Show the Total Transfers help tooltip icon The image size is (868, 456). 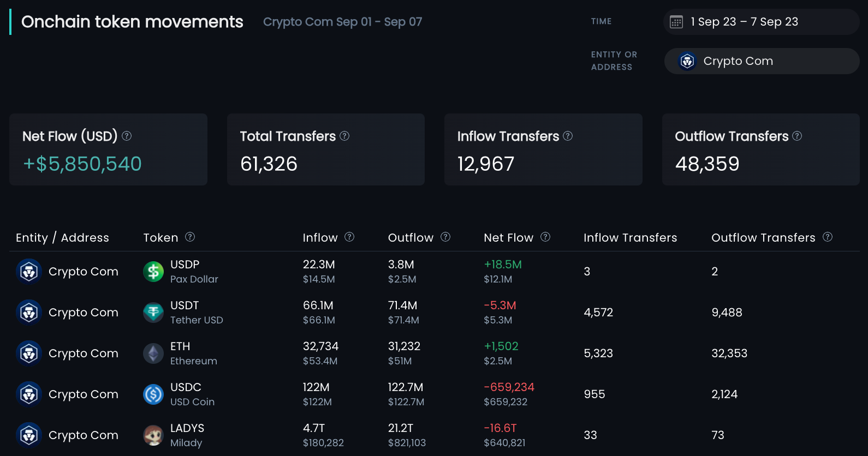click(344, 136)
